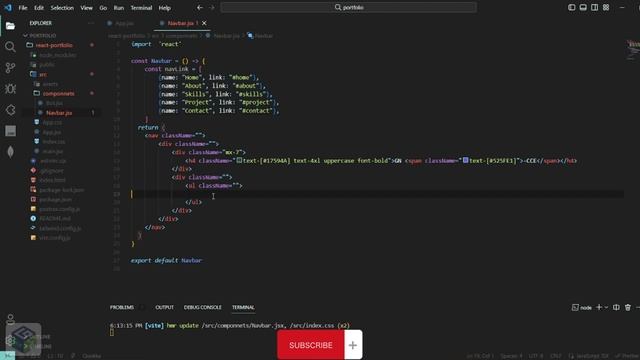Click the Navbar breadcrumb symbol
Viewport: 640px width, 360px height.
pyautogui.click(x=260, y=36)
